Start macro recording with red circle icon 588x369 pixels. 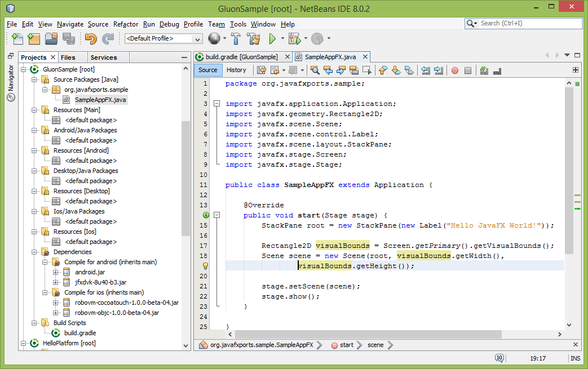pyautogui.click(x=455, y=70)
